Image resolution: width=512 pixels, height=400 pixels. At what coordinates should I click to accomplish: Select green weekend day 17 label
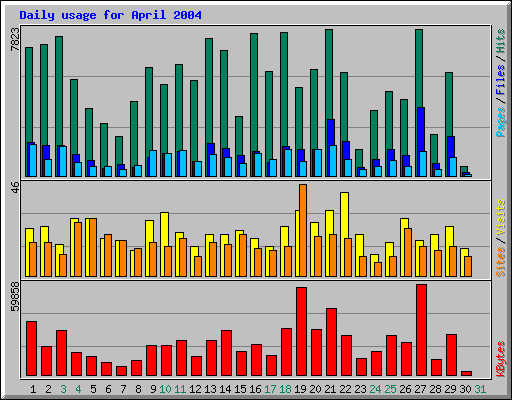[x=270, y=389]
